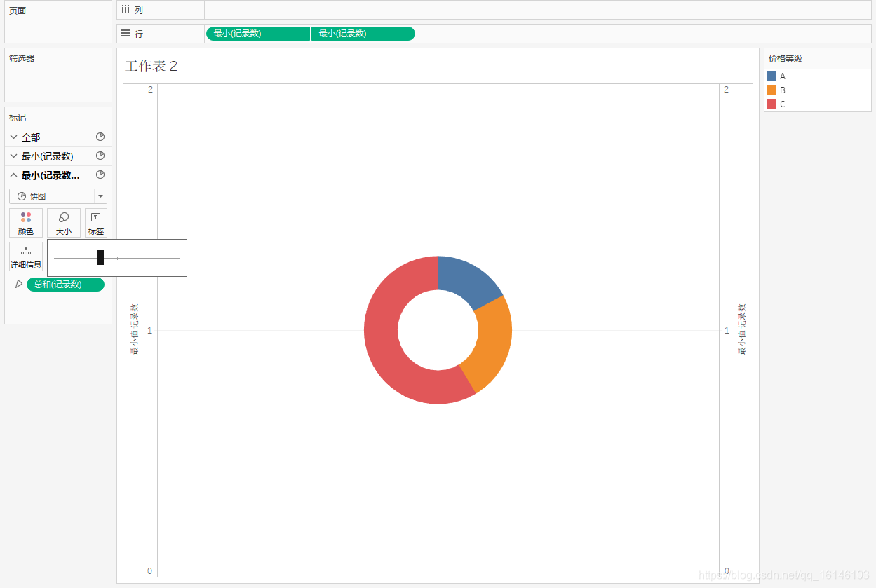Click the right end of the size slider track
This screenshot has width=876, height=588.
[178, 258]
